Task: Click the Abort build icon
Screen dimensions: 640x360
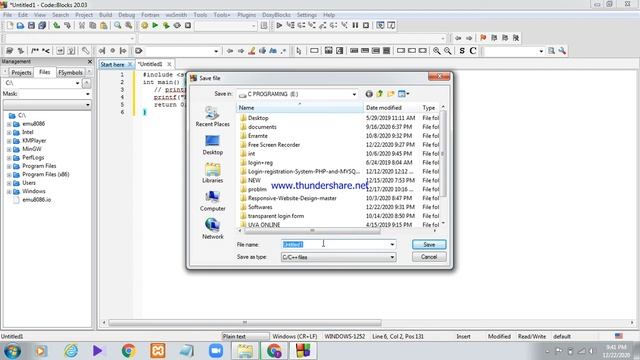Action: [188, 26]
